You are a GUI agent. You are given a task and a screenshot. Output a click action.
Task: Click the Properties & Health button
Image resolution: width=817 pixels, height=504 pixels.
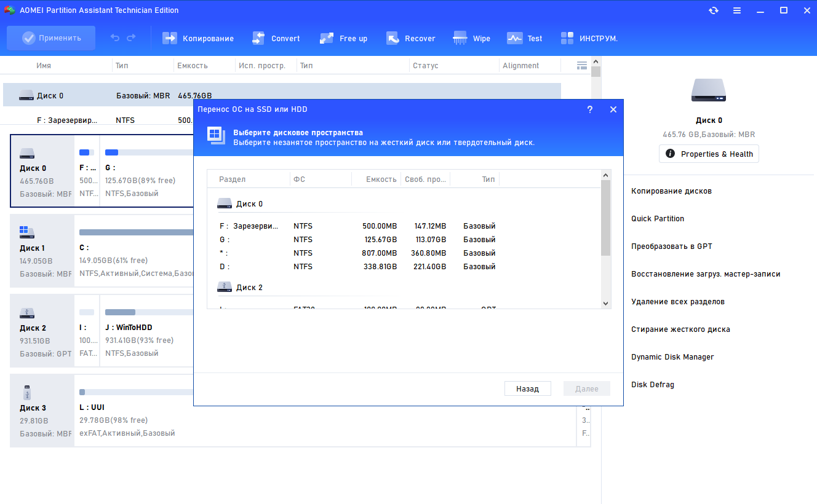[709, 154]
